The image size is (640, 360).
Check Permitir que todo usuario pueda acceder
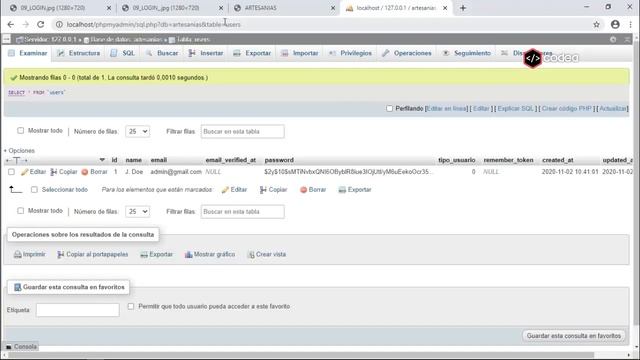click(131, 306)
